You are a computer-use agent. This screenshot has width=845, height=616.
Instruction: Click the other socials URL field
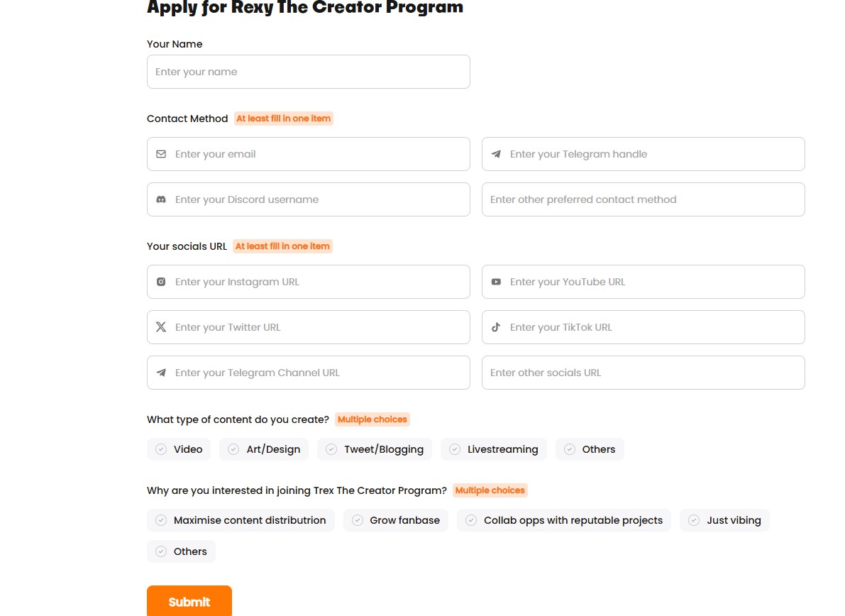click(644, 373)
